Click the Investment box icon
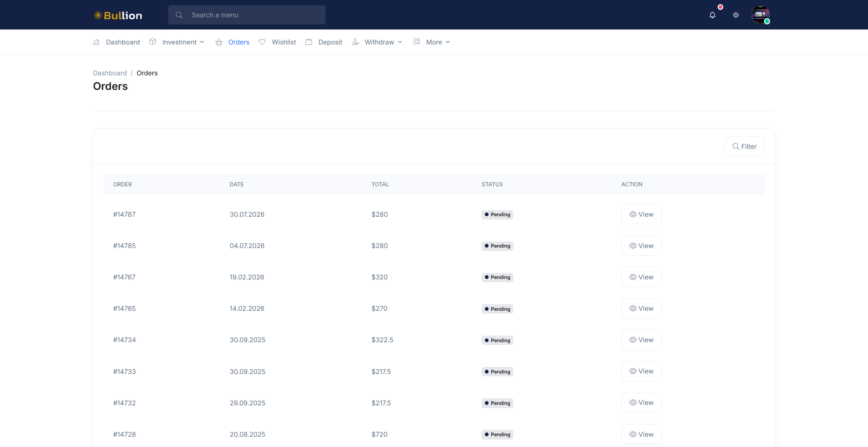 pos(153,42)
